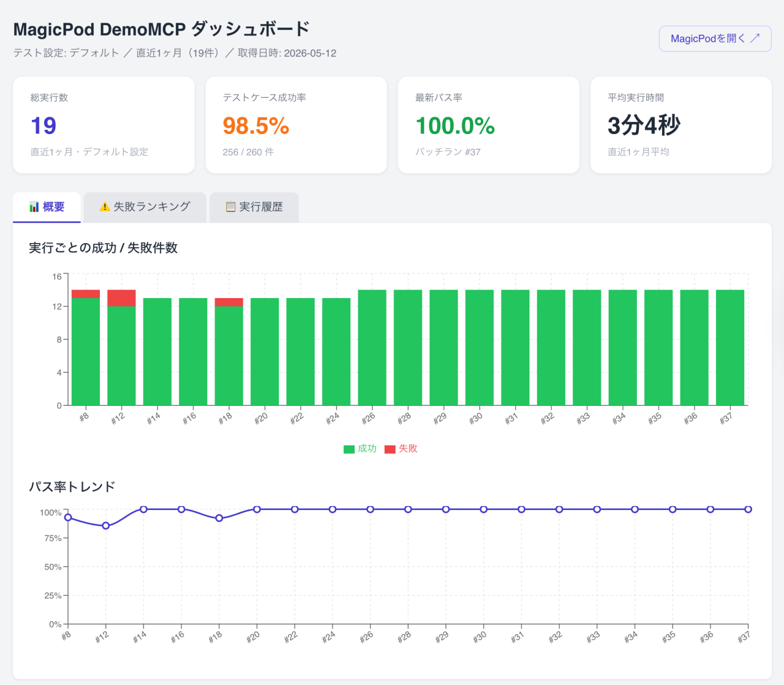
Task: Click the 'MagicPod DemoMCP ダッシュボード' title
Action: [x=162, y=29]
